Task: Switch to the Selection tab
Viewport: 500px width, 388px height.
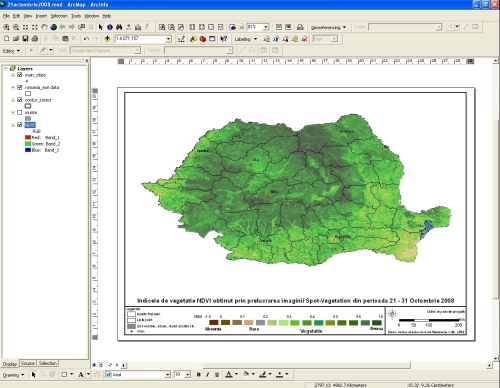Action: coord(48,363)
